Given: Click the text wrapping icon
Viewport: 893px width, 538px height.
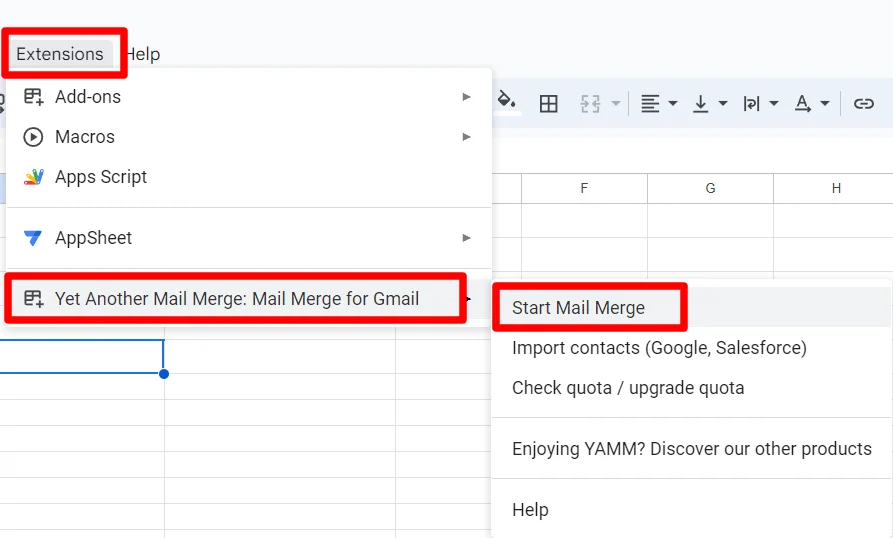Looking at the screenshot, I should (751, 104).
